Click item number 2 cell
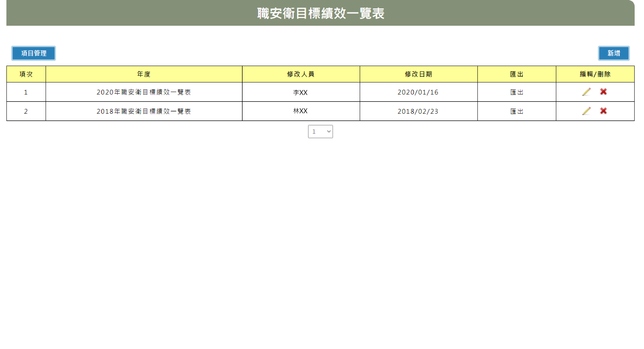Screen dimensions: 644x349 pyautogui.click(x=26, y=111)
